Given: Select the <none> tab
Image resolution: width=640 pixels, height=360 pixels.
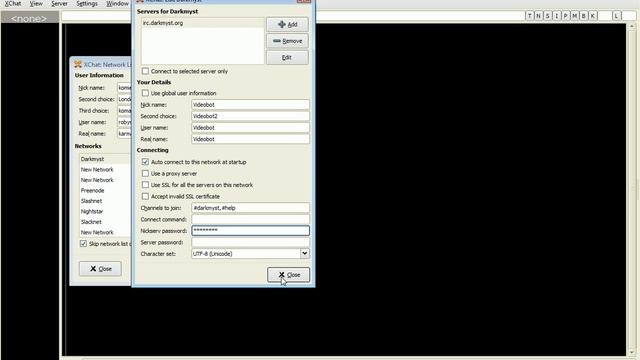Looking at the screenshot, I should point(29,18).
